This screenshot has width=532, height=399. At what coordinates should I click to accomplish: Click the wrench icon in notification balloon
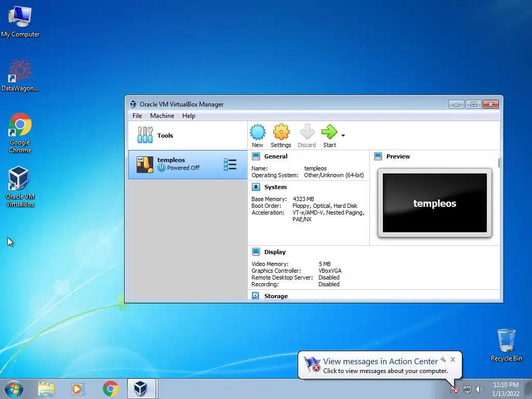click(x=443, y=360)
